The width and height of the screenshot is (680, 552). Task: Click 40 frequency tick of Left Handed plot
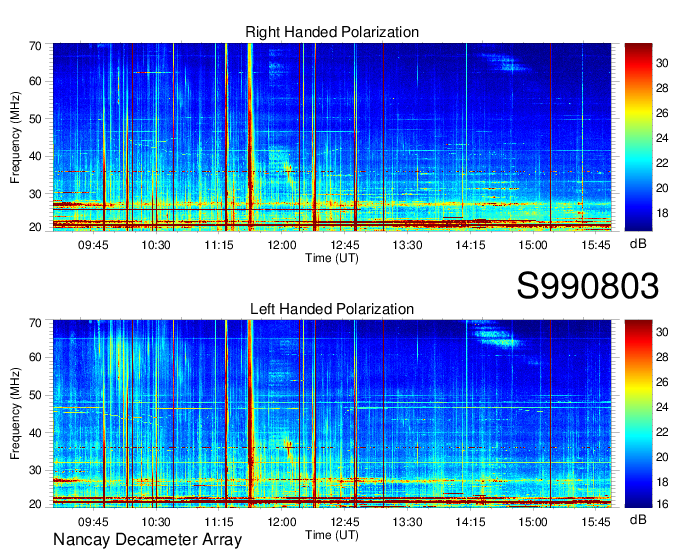point(35,433)
